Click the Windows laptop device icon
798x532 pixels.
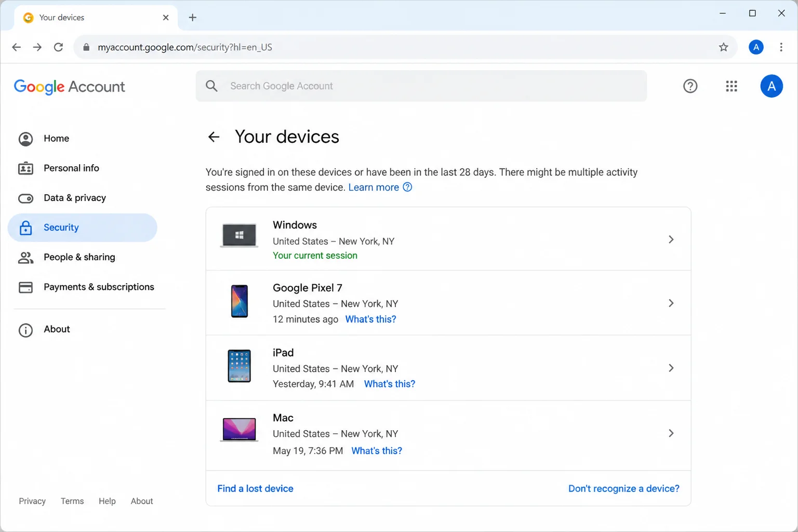click(239, 236)
